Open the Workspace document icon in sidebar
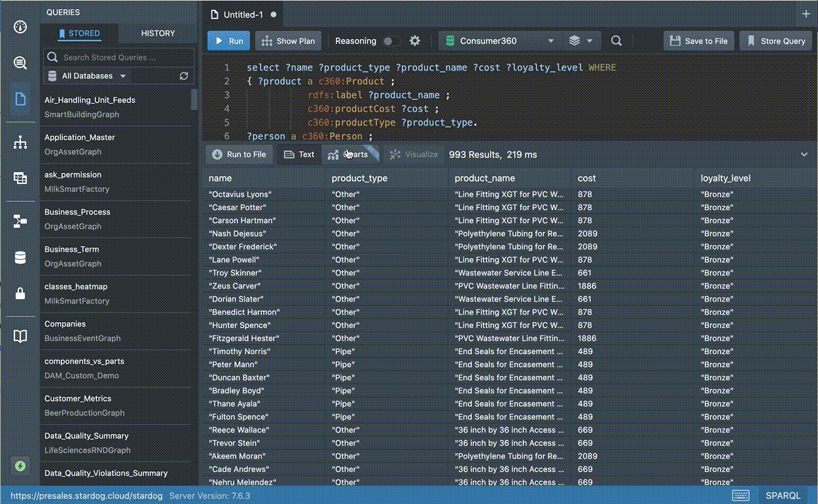The image size is (818, 504). [x=20, y=99]
